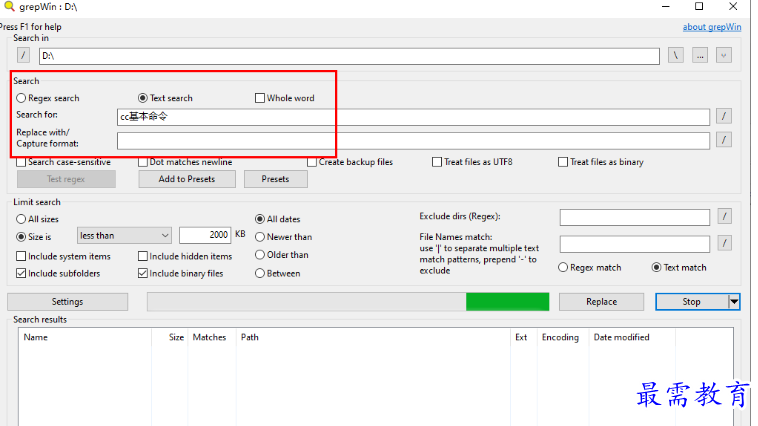This screenshot has width=758, height=426.
Task: Click the slash button beside Exclude dirs
Action: [x=724, y=216]
